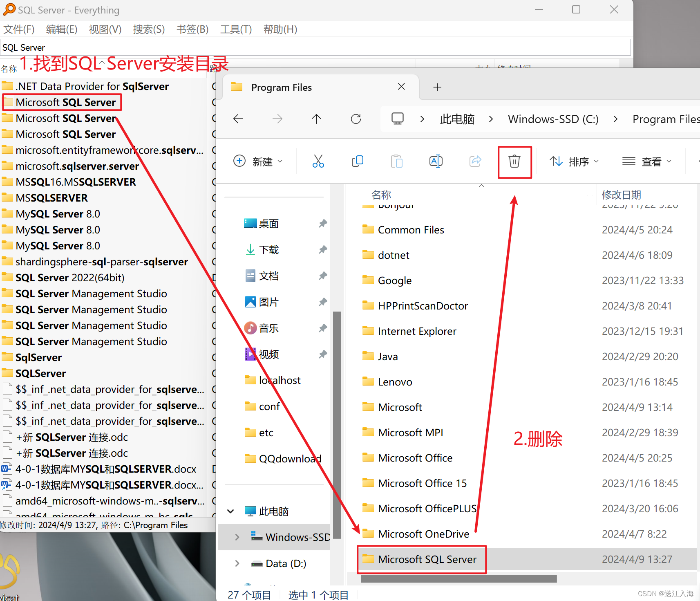
Task: Click the Cut scissors icon in Explorer toolbar
Action: (x=318, y=161)
